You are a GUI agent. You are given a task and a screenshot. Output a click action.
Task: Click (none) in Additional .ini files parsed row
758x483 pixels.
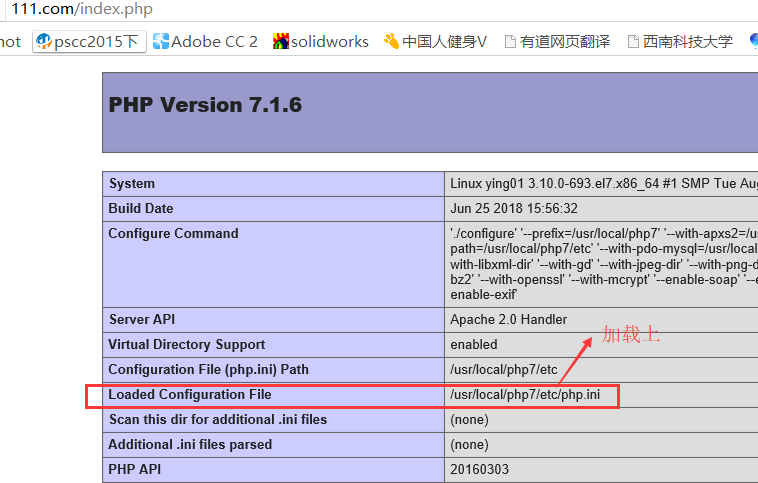click(469, 445)
